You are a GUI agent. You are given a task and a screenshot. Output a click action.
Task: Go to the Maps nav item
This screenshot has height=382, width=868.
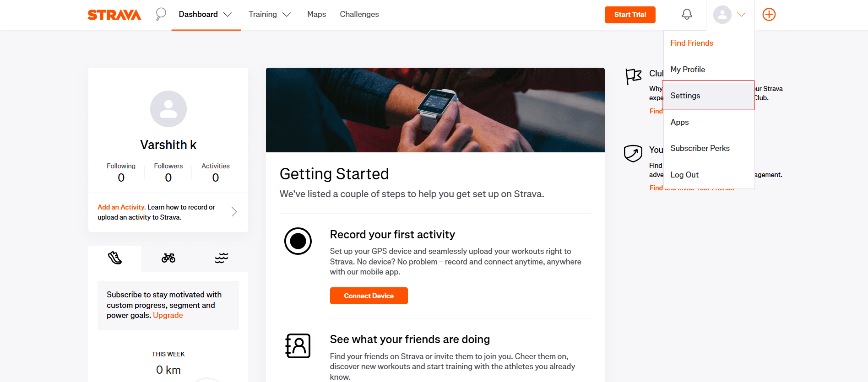[x=316, y=15]
